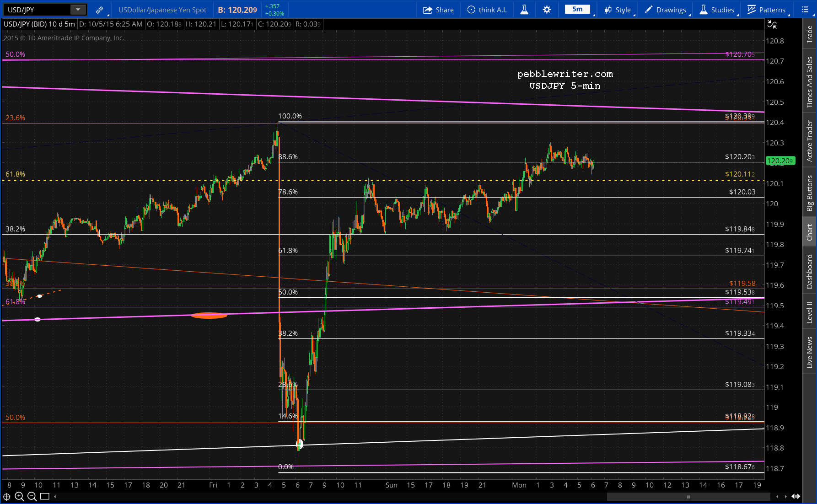Click the crosshair pan icon

tap(7, 497)
